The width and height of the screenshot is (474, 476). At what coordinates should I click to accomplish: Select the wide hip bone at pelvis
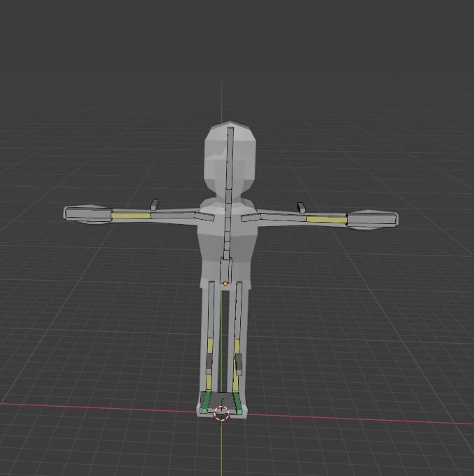point(226,270)
